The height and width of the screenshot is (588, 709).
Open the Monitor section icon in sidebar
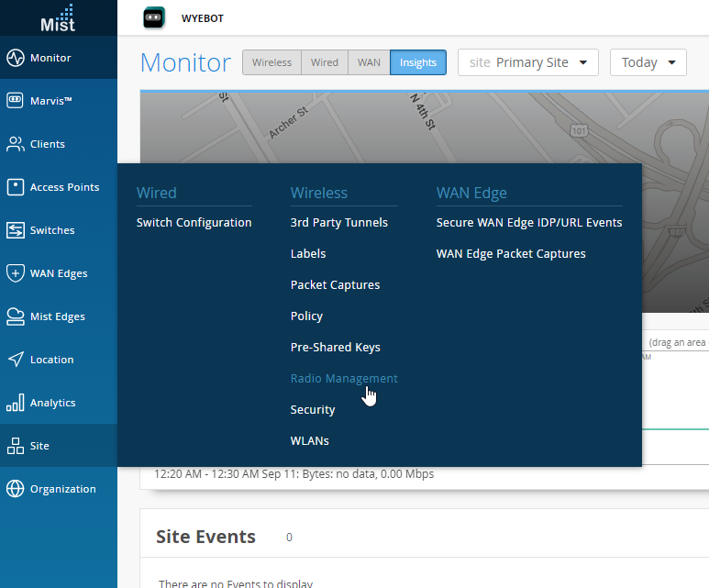click(16, 58)
